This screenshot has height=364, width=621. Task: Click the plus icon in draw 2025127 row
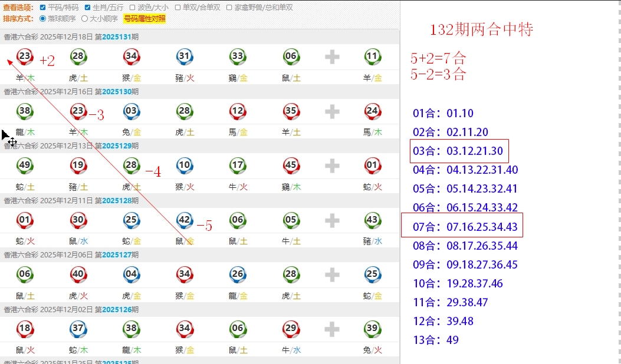[x=332, y=274]
